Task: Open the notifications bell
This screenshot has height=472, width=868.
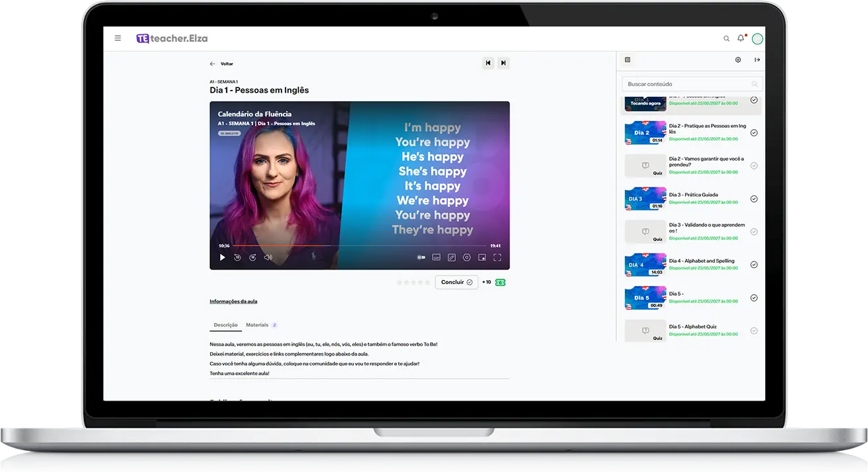Action: [x=741, y=38]
